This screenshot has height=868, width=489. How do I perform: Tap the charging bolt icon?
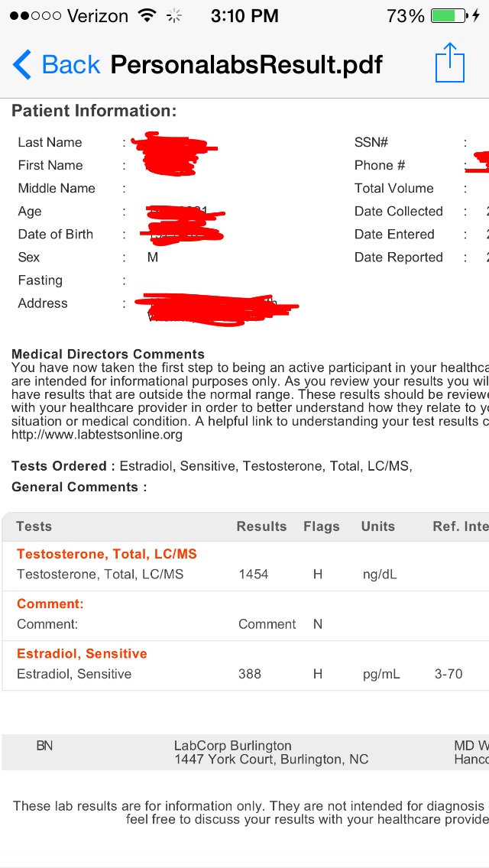click(476, 16)
